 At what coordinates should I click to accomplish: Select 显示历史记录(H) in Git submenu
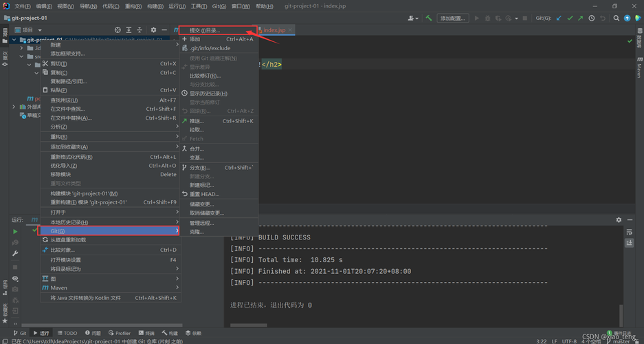click(x=219, y=94)
